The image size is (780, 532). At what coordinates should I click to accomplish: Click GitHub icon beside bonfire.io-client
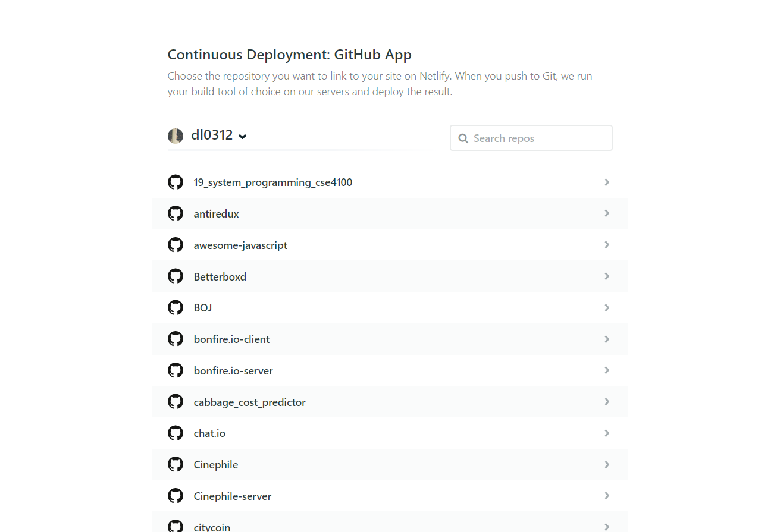pos(176,339)
